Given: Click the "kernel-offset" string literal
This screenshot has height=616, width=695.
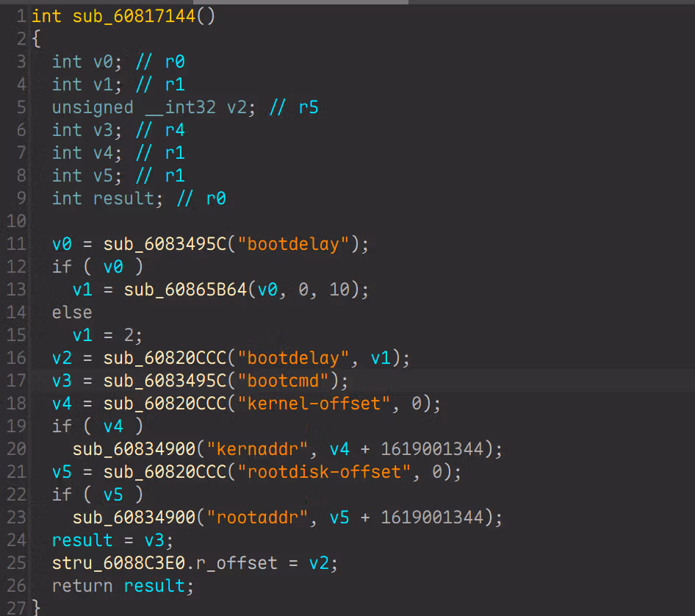Looking at the screenshot, I should point(314,404).
